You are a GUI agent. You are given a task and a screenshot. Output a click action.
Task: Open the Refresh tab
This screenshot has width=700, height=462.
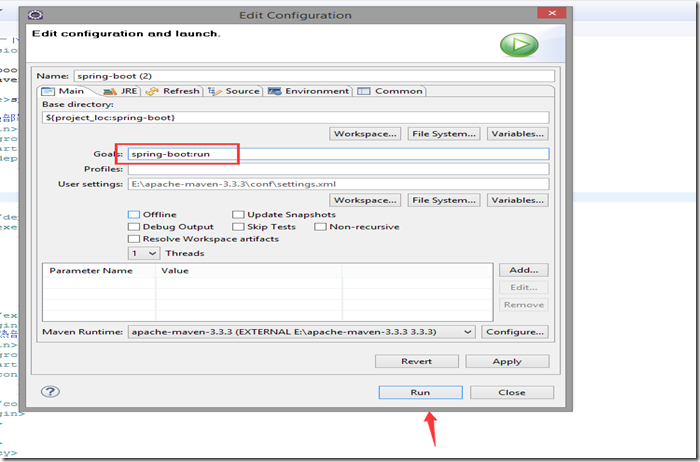pyautogui.click(x=173, y=91)
